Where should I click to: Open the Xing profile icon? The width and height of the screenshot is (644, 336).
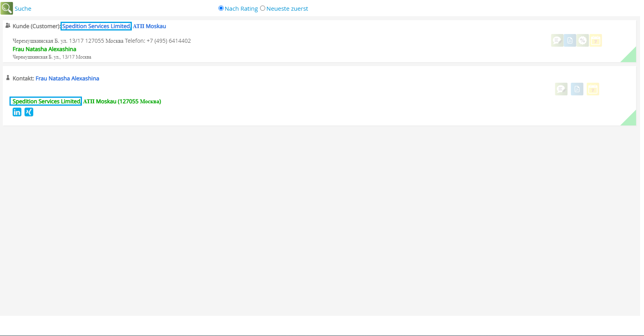click(29, 112)
